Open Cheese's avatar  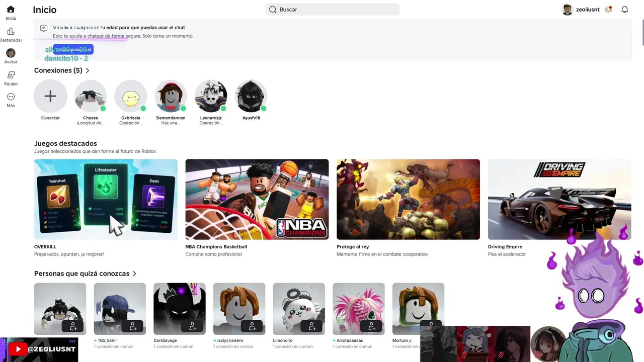pos(91,96)
